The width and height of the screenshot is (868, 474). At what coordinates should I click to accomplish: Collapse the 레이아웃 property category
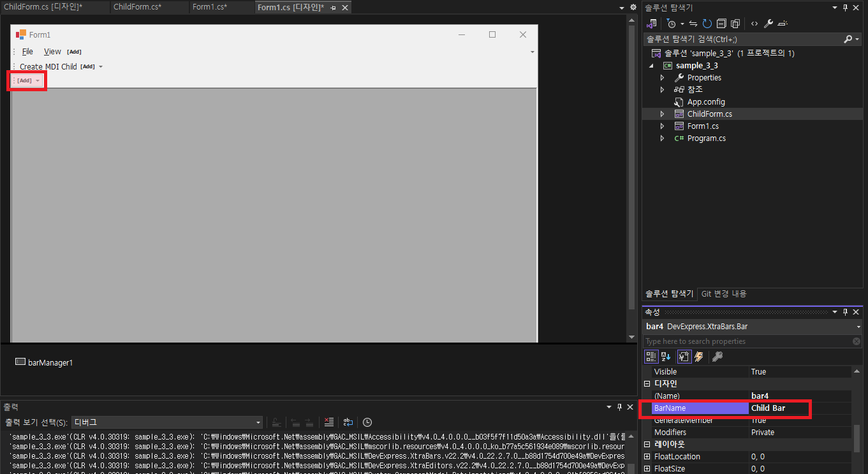[647, 444]
